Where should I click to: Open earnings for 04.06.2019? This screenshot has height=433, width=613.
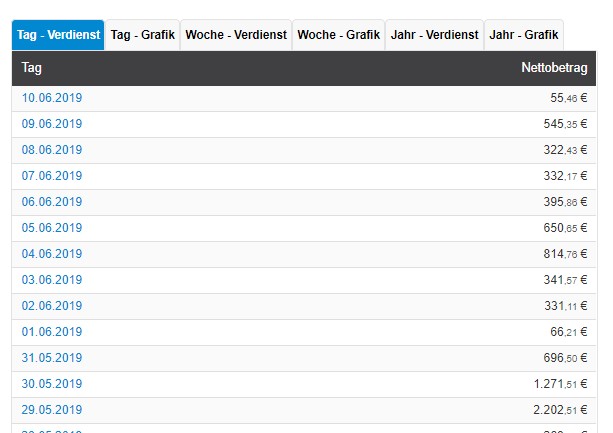(52, 254)
